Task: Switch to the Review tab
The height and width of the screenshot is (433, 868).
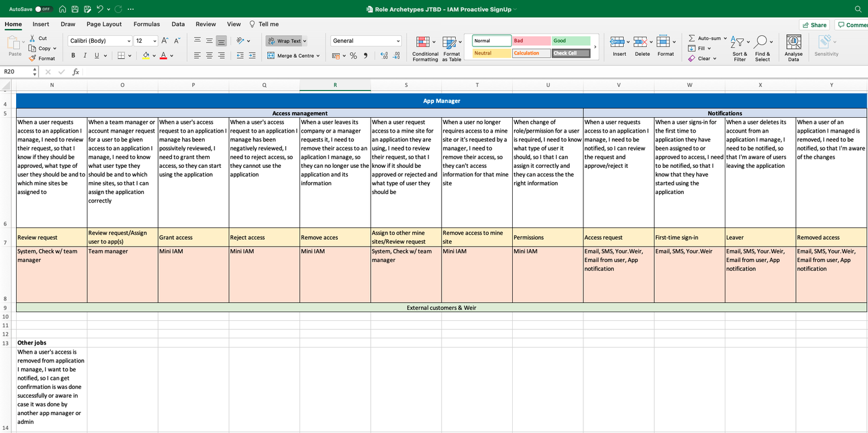Action: click(206, 24)
